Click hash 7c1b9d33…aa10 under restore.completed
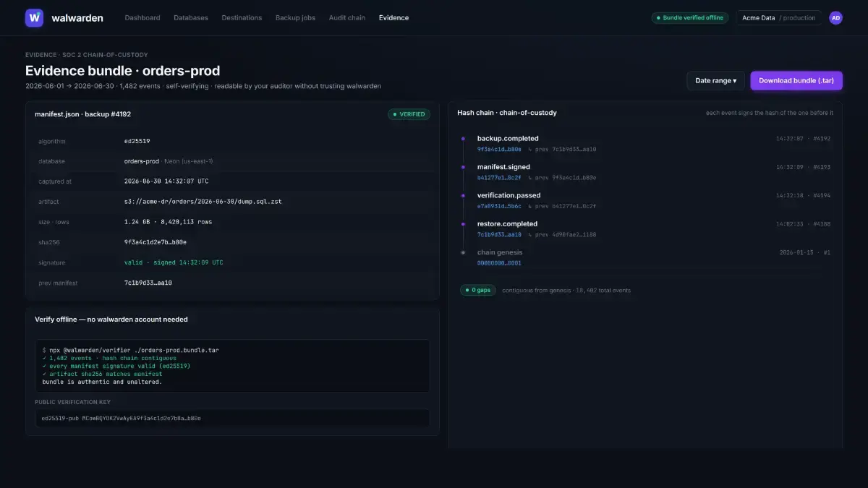This screenshot has height=488, width=868. pos(499,235)
